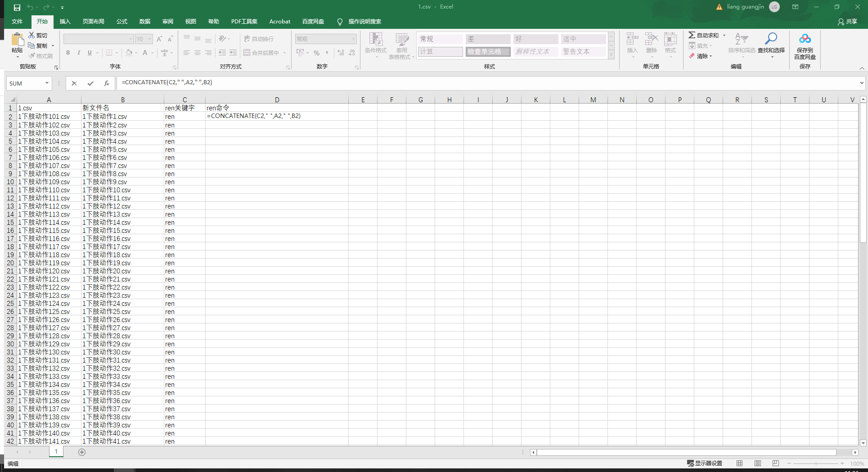Add a new sheet with plus button
Viewport: 868px width, 472px height.
[x=82, y=452]
